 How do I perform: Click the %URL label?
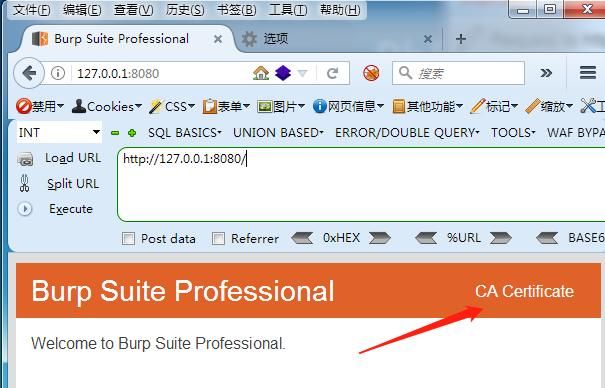pyautogui.click(x=464, y=238)
